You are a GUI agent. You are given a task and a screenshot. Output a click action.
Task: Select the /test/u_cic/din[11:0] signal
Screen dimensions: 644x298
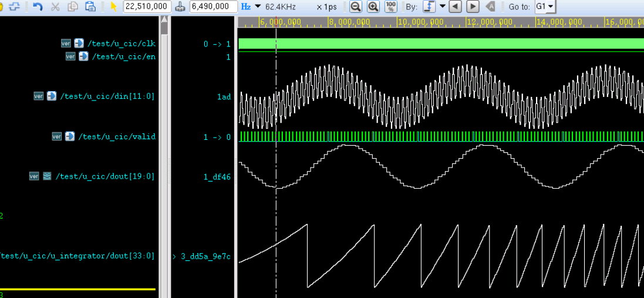point(107,96)
